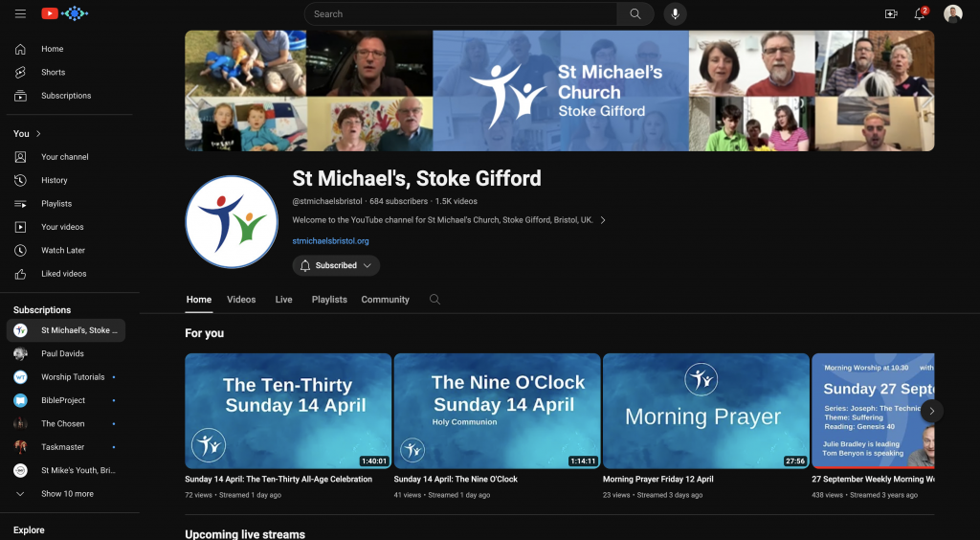Viewport: 980px width, 540px height.
Task: Click the @stmichaelsbristol handle text
Action: click(x=327, y=201)
